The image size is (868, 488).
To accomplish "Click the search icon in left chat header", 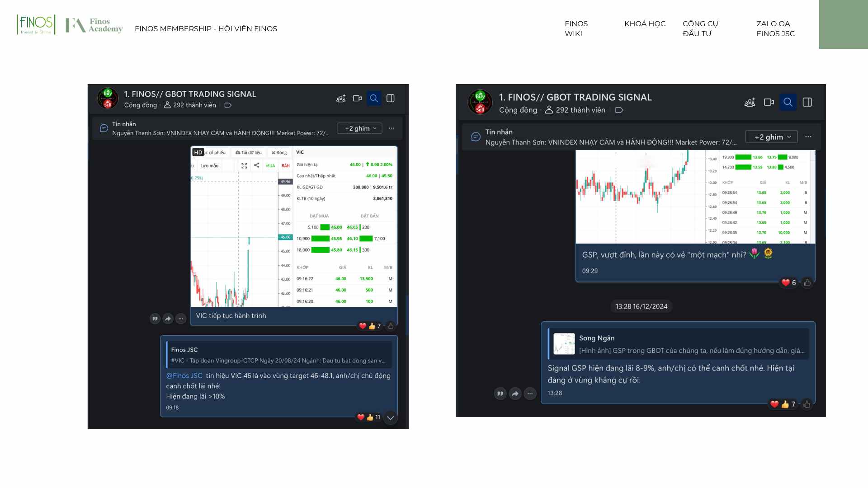I will (374, 99).
